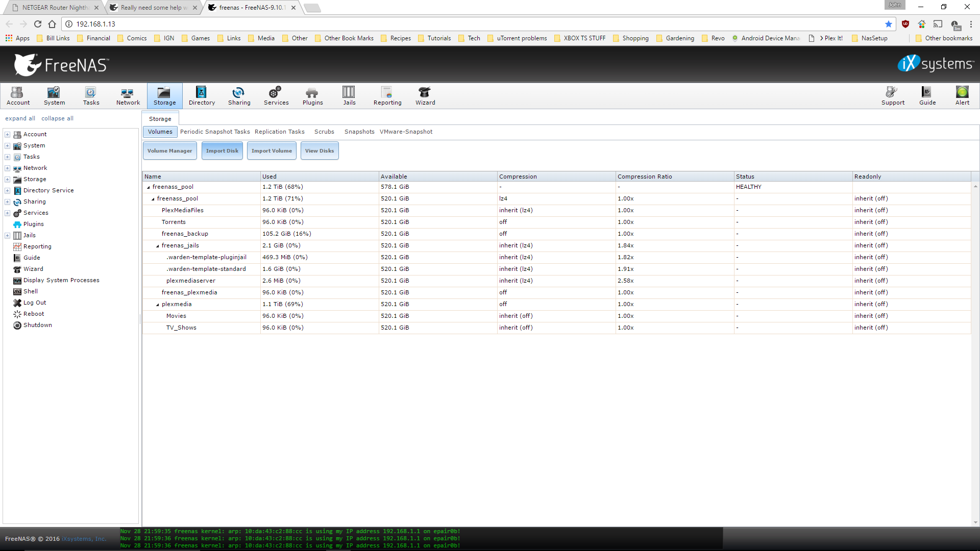Click the Plugins toolbar icon

312,95
